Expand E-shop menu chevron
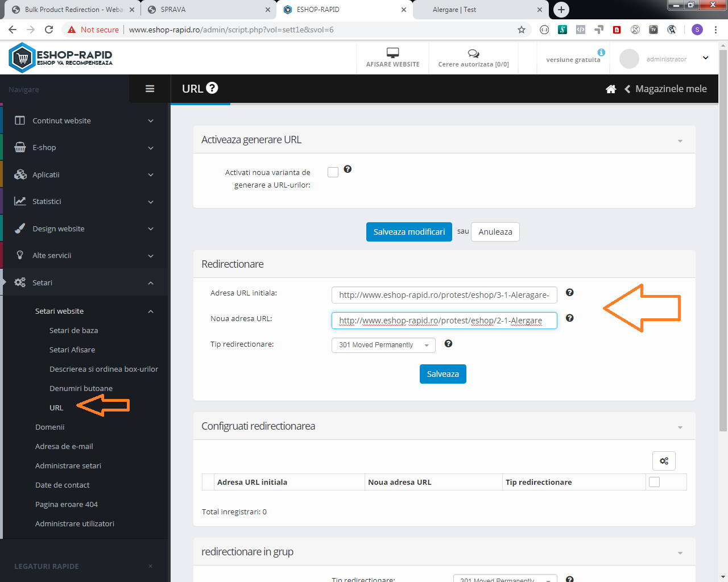This screenshot has width=728, height=582. click(x=151, y=148)
